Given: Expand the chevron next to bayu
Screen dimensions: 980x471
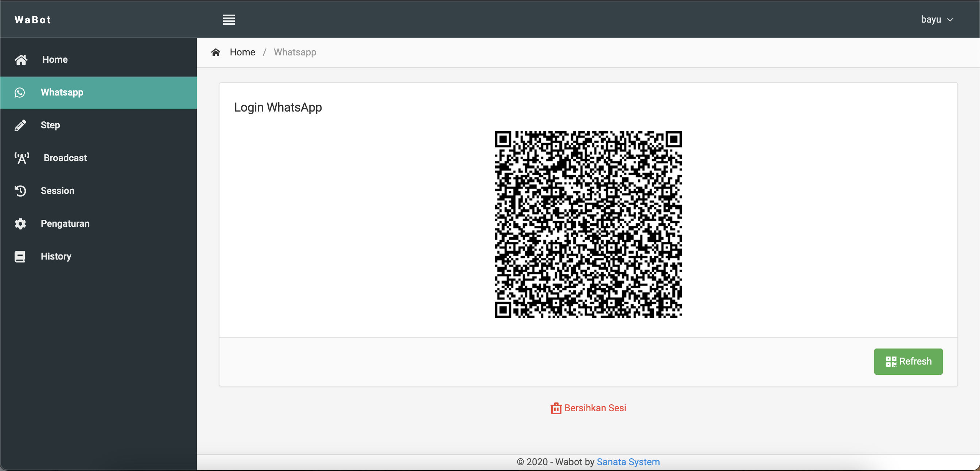Looking at the screenshot, I should tap(950, 20).
